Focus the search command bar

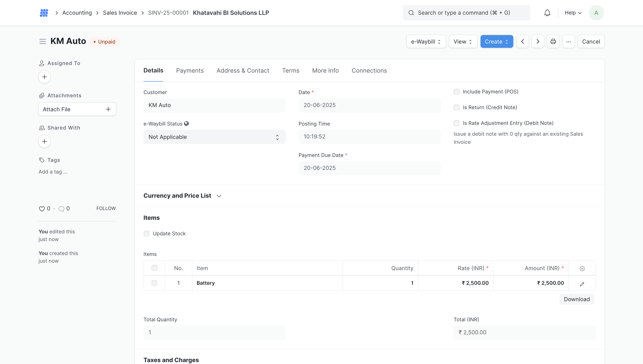pos(466,13)
